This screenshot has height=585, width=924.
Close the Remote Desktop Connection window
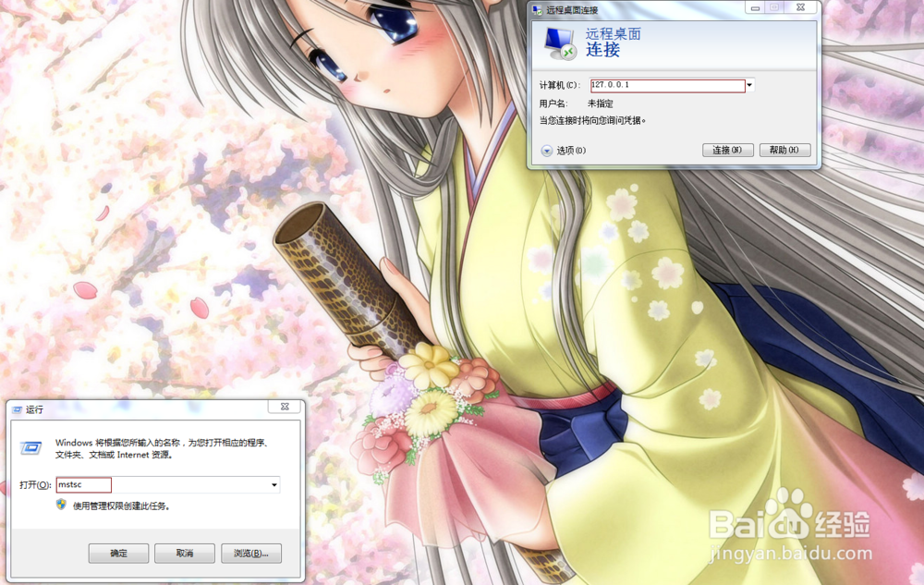(800, 7)
